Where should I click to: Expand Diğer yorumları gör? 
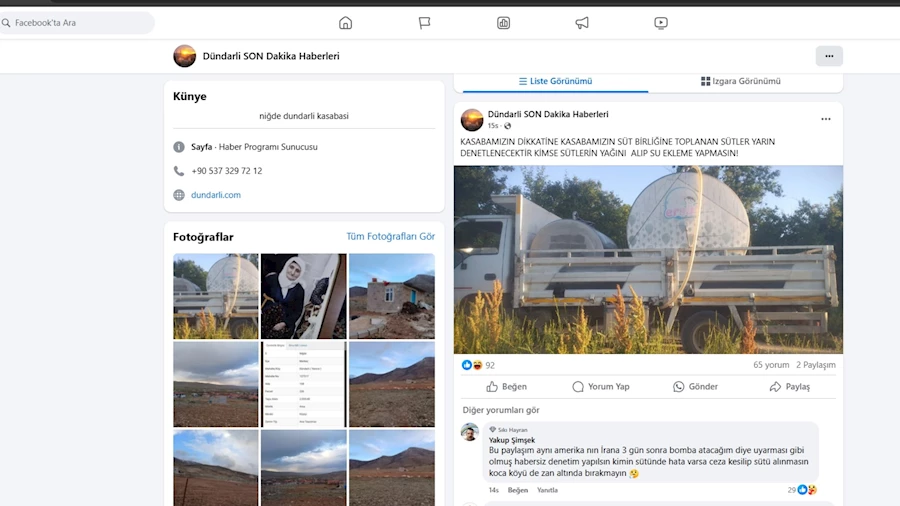pyautogui.click(x=500, y=410)
